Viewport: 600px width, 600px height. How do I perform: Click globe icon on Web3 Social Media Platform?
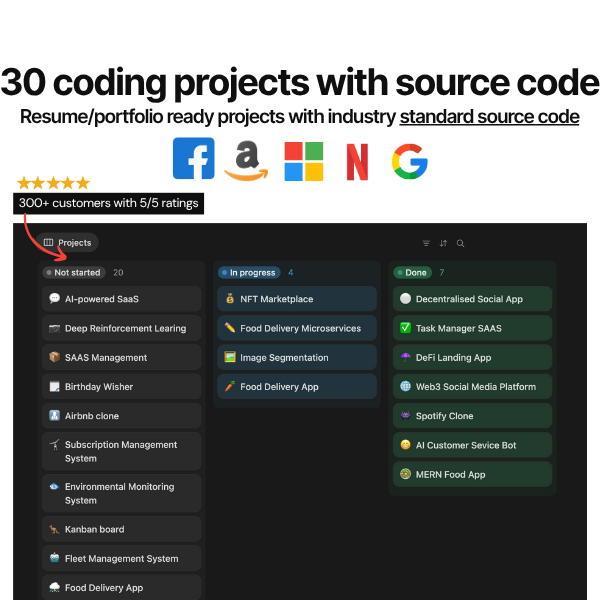click(x=405, y=386)
